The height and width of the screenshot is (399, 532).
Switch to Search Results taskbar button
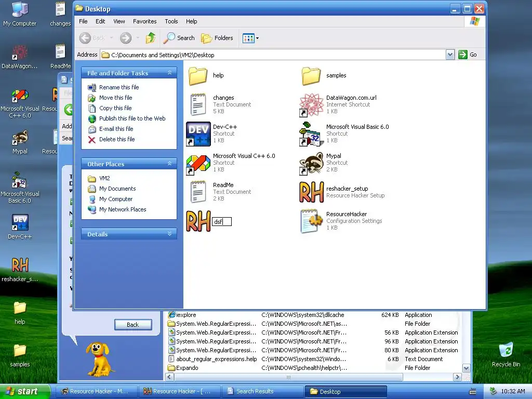coord(262,391)
